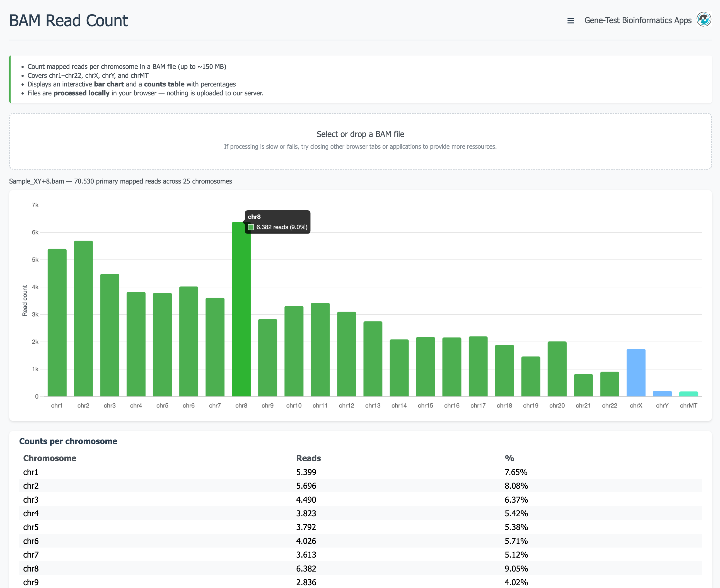Click the Chromosome column header
720x588 pixels.
pyautogui.click(x=50, y=458)
